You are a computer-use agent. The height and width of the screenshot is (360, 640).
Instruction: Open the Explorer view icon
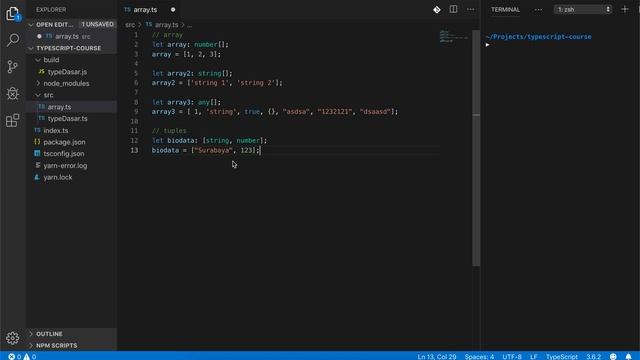click(13, 14)
